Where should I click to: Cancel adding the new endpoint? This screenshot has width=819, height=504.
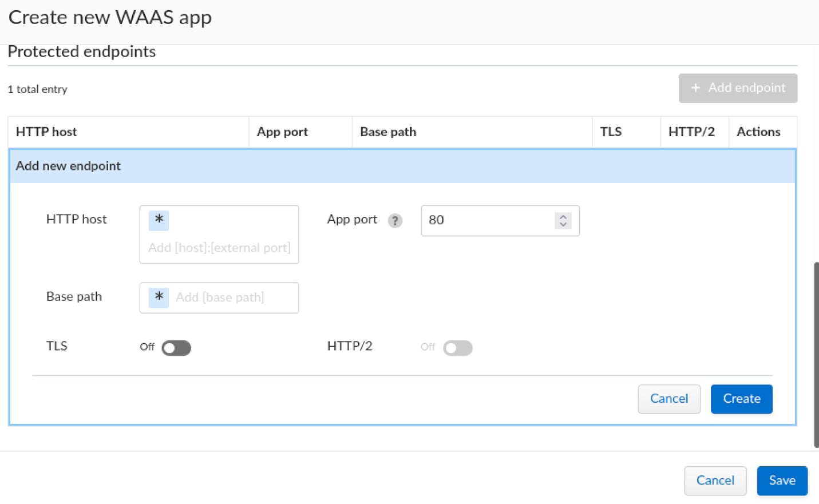click(x=669, y=399)
